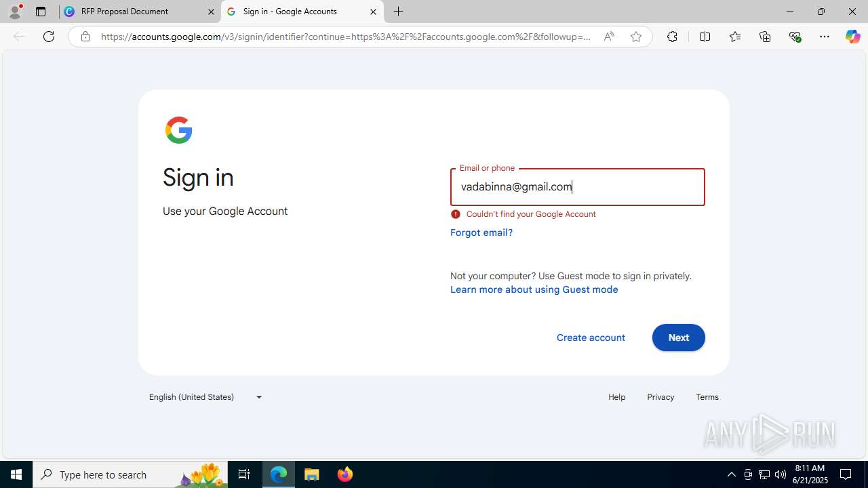Refresh the current page

pos(49,37)
